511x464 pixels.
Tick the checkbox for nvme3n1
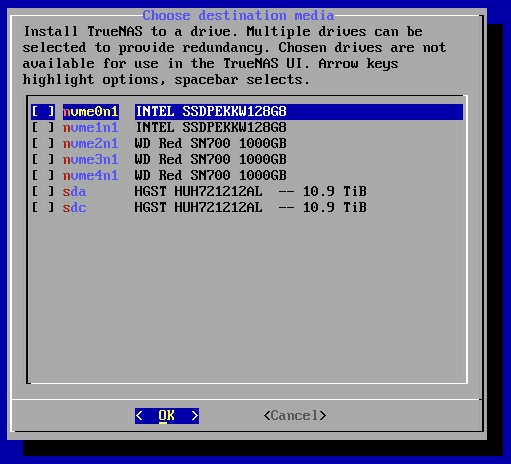(43, 160)
